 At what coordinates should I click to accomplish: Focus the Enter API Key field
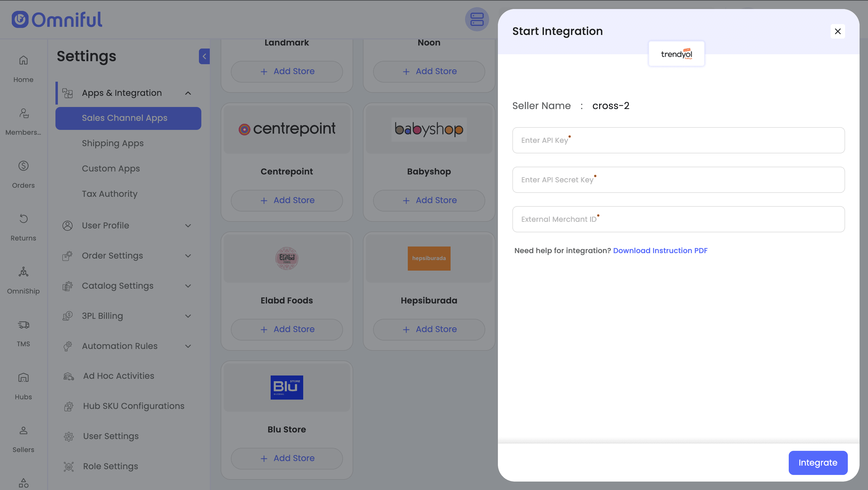(678, 140)
